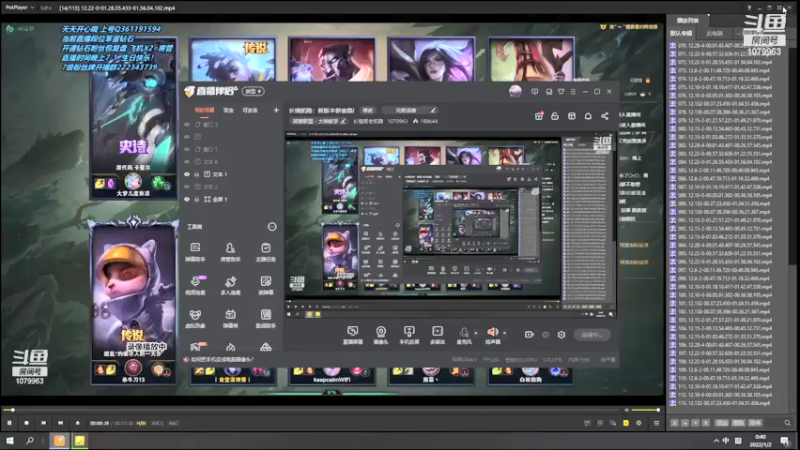Open the 视频连麦 video co-stream tool
800x450 pixels.
point(195,285)
